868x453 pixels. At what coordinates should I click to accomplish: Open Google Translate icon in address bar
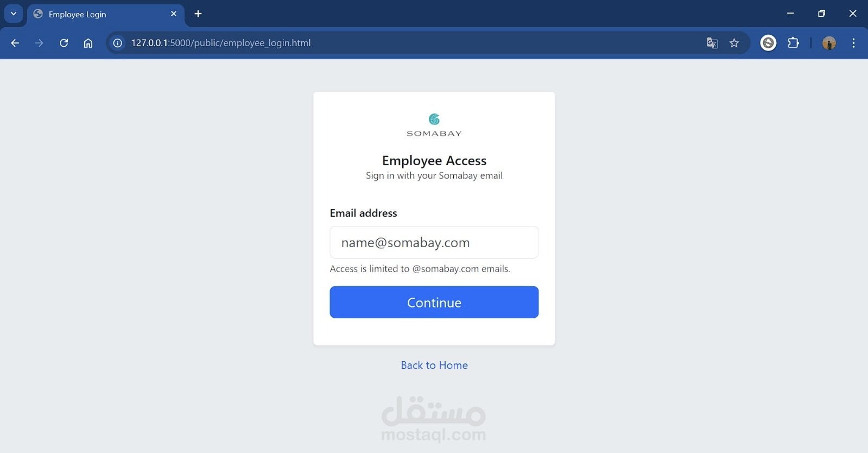[x=712, y=43]
